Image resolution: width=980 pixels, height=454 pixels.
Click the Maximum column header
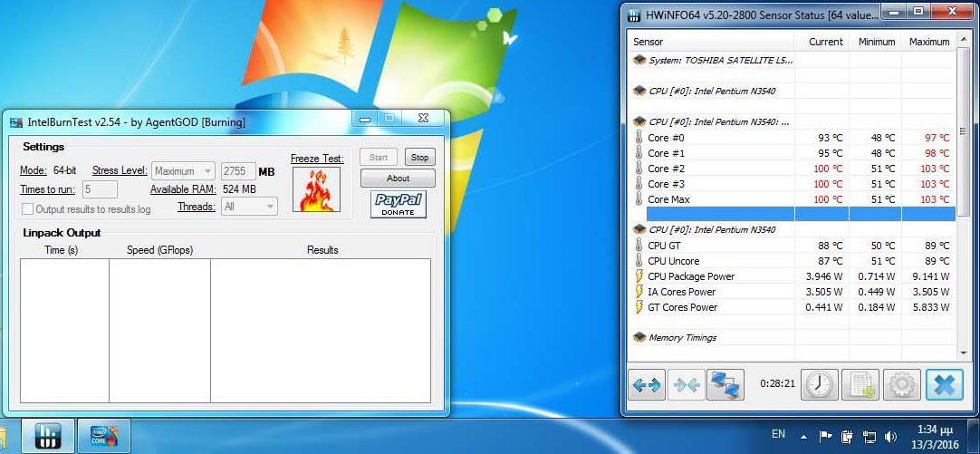click(928, 42)
